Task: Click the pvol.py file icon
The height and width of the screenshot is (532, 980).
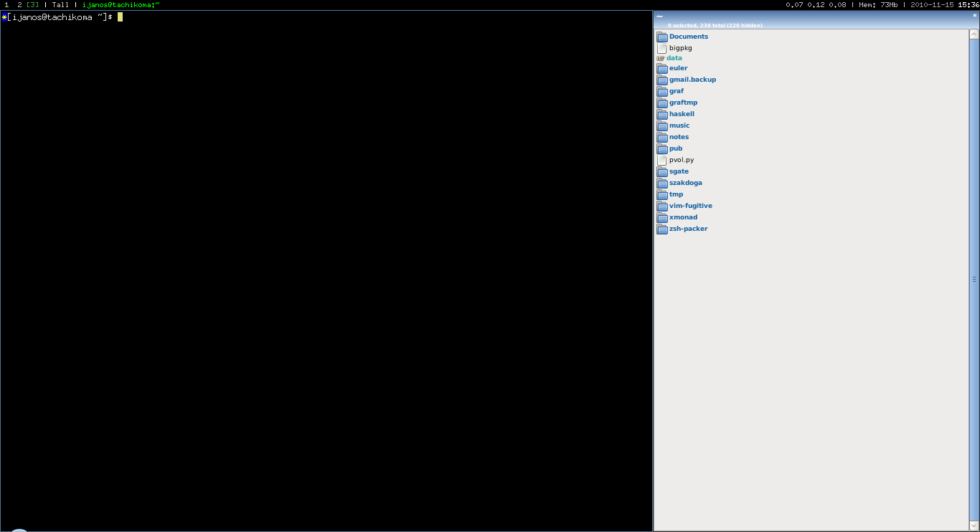Action: [662, 160]
